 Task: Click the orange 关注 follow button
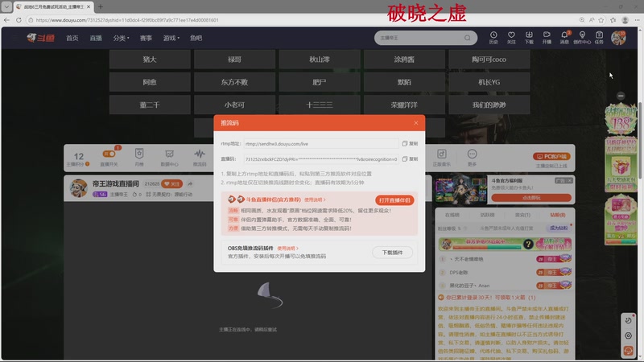(172, 184)
